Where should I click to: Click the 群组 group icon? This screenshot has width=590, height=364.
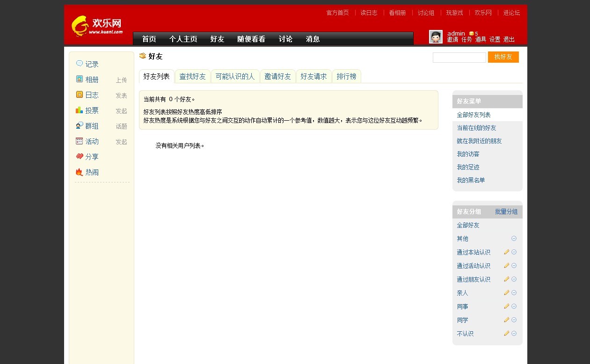(x=80, y=125)
